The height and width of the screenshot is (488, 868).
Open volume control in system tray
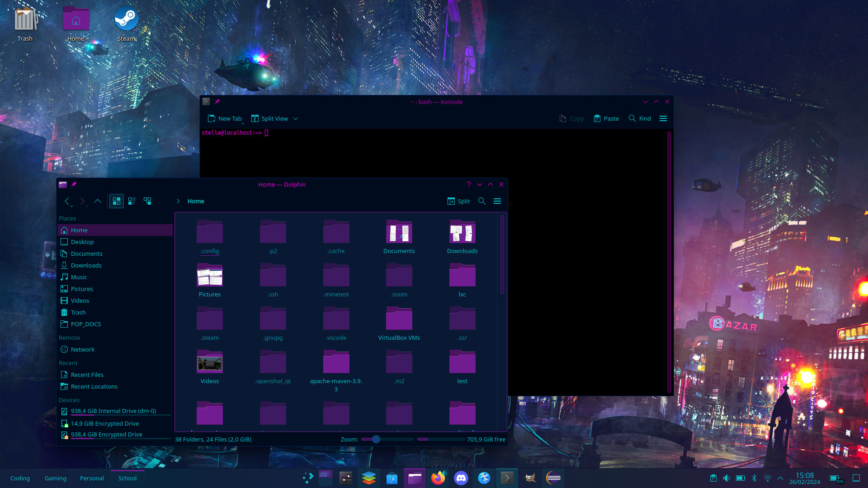(x=726, y=478)
